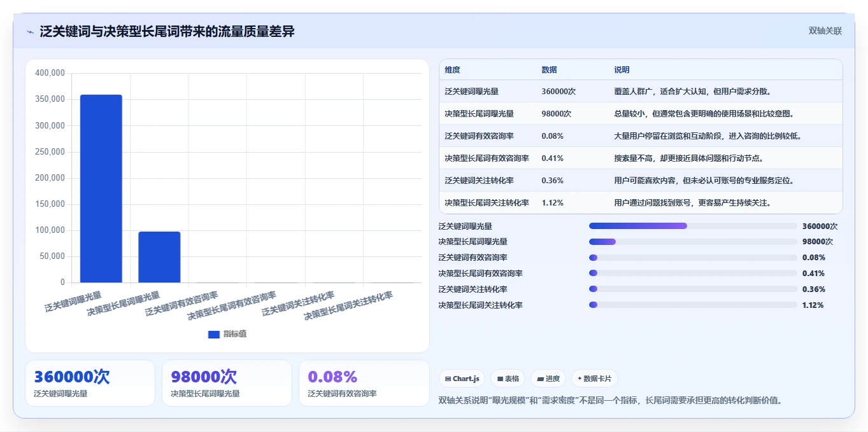Screen dimensions: 868x432
Task: Open the 98000次 data card
Action: click(x=227, y=383)
